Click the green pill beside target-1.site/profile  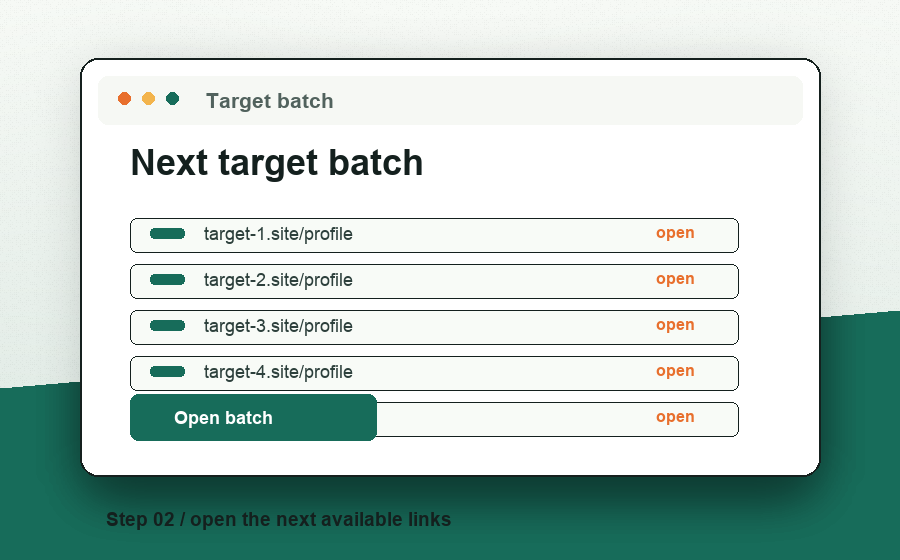tap(168, 234)
